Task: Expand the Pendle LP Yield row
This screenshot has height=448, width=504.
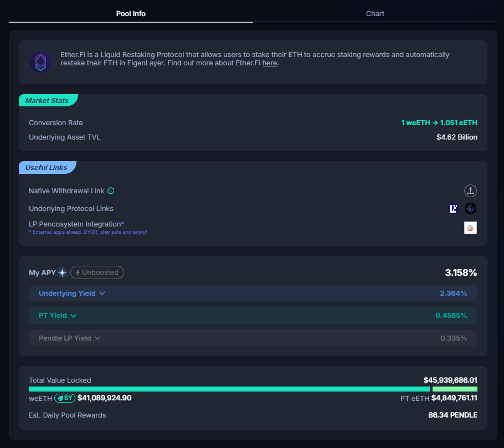Action: (253, 338)
